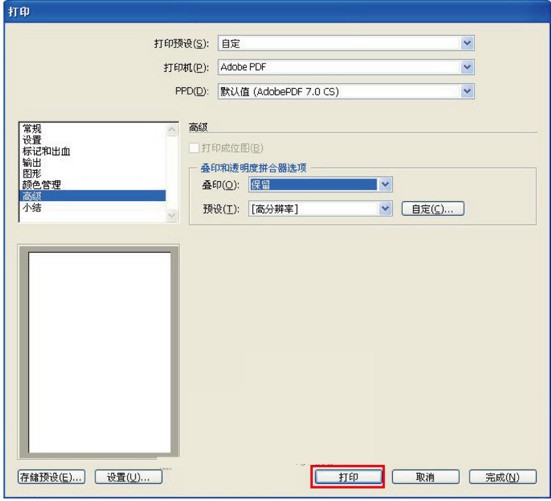
Task: Expand the 叠印 dropdown set to 保留
Action: coord(385,184)
